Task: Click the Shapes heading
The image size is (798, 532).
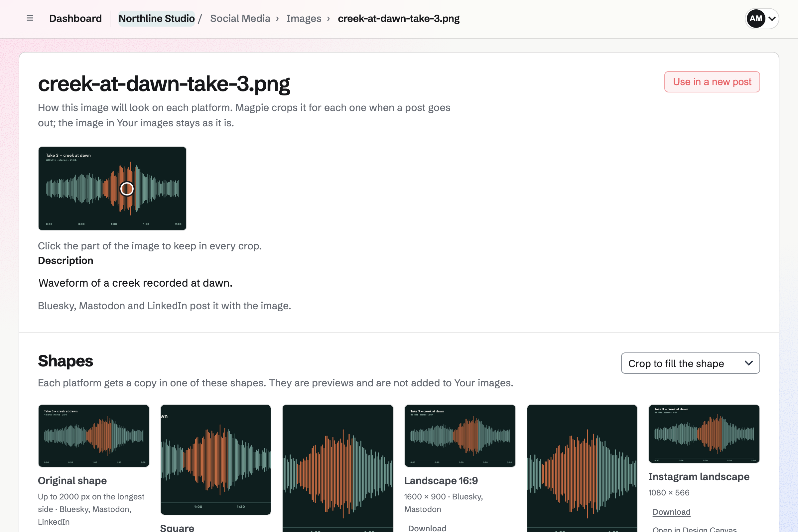Action: [65, 361]
